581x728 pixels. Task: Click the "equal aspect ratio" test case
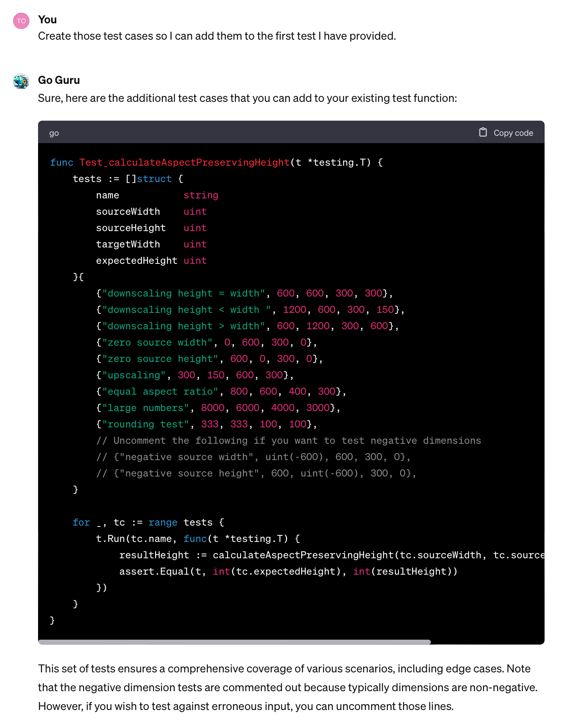pyautogui.click(x=221, y=391)
